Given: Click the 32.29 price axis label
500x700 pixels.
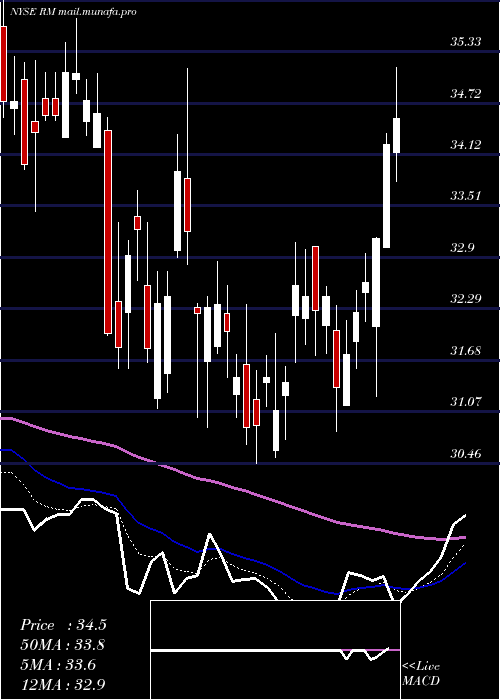Looking at the screenshot, I should point(466,298).
